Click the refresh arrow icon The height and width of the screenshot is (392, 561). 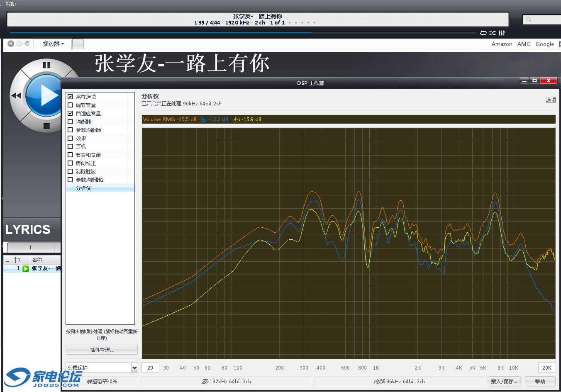[27, 44]
